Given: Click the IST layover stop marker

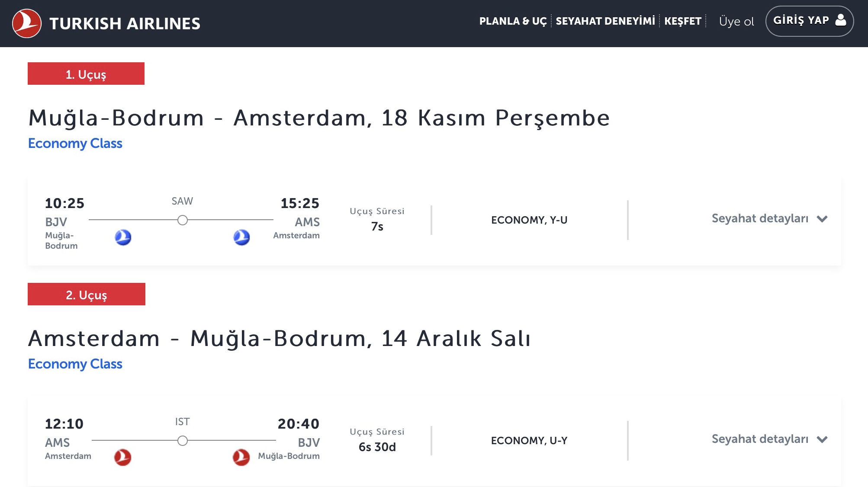Looking at the screenshot, I should (183, 441).
